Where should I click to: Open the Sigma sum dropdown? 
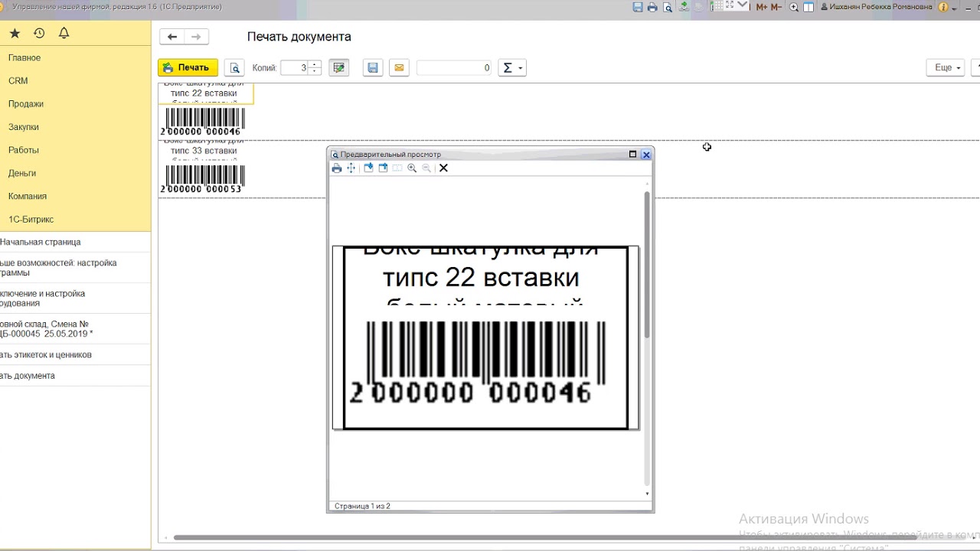click(511, 67)
